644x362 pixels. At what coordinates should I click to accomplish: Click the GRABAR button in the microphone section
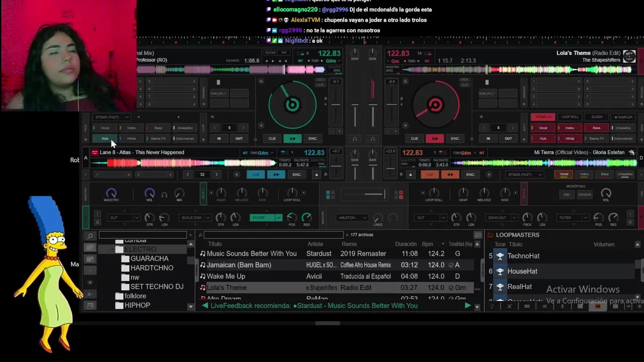tap(585, 195)
